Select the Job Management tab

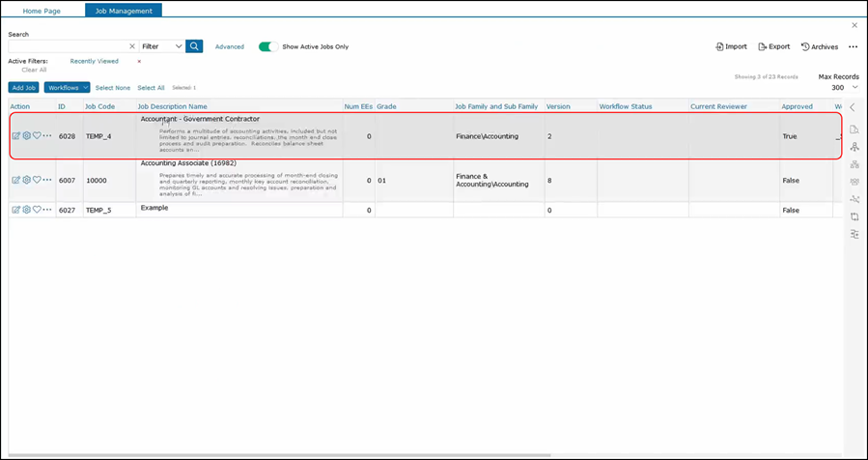123,10
